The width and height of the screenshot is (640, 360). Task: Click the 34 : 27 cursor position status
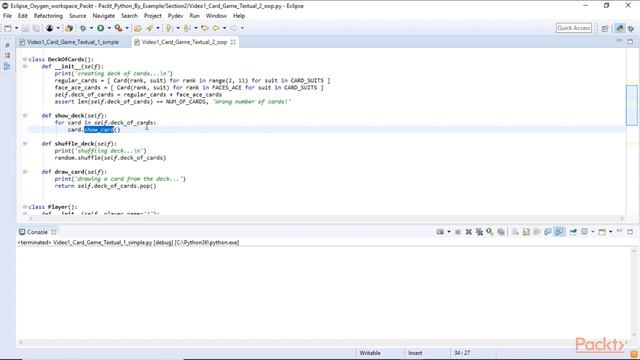tap(462, 353)
